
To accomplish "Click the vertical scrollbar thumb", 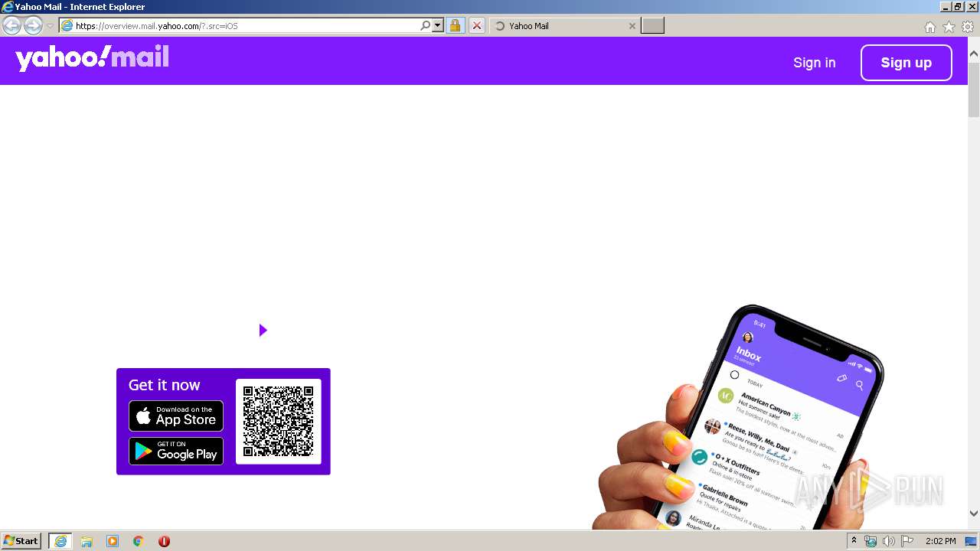I will [x=974, y=90].
